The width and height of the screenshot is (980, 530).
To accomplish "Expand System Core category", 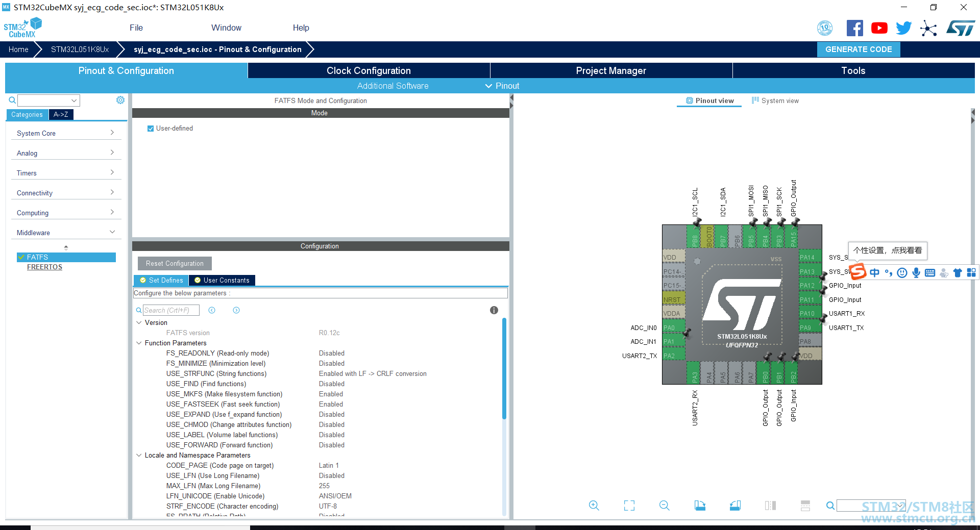I will click(66, 133).
